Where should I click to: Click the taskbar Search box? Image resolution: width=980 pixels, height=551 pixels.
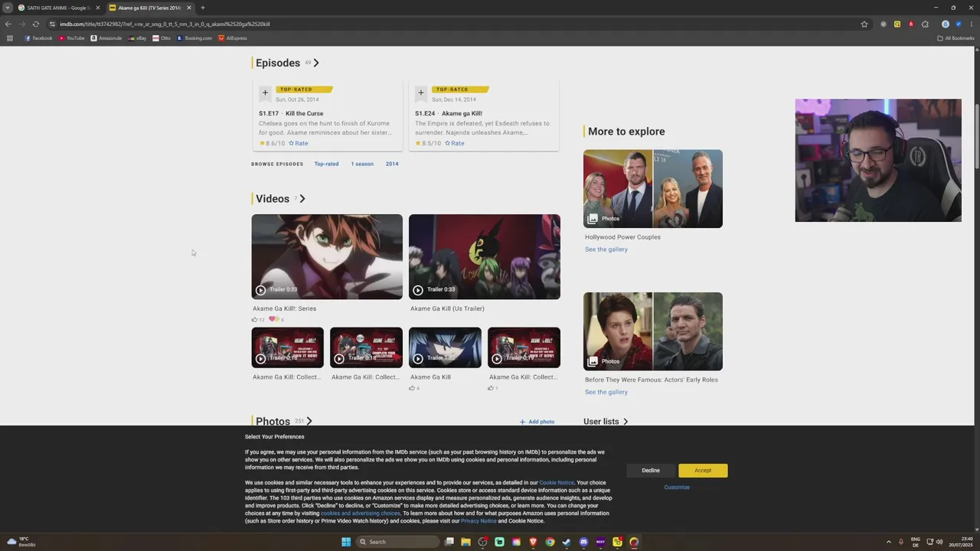click(398, 542)
